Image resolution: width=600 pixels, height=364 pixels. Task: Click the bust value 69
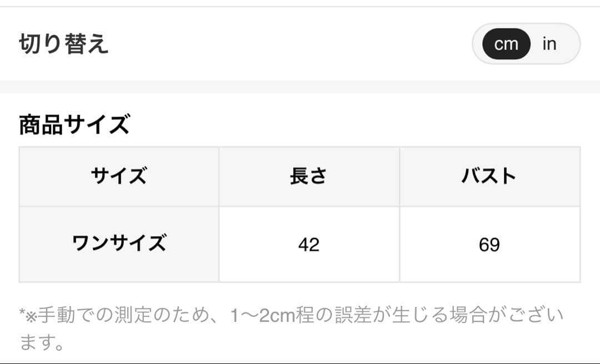pos(489,245)
